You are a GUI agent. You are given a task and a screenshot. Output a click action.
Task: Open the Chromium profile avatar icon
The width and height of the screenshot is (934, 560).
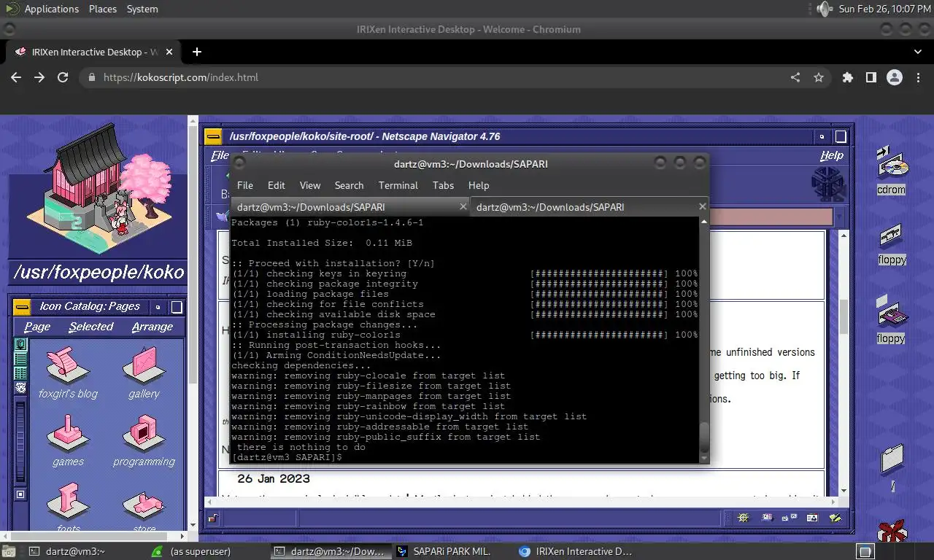(895, 77)
